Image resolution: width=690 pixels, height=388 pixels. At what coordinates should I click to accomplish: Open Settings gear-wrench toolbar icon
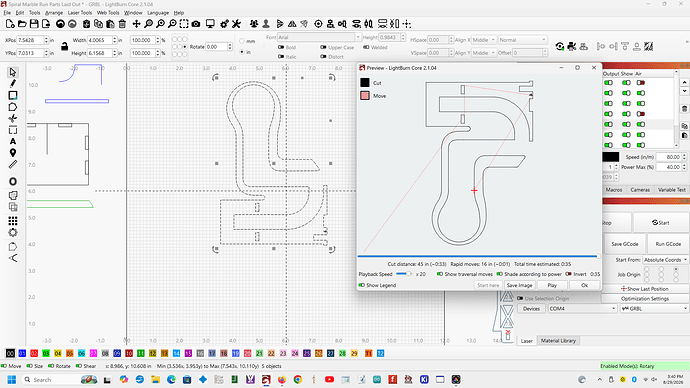click(224, 24)
